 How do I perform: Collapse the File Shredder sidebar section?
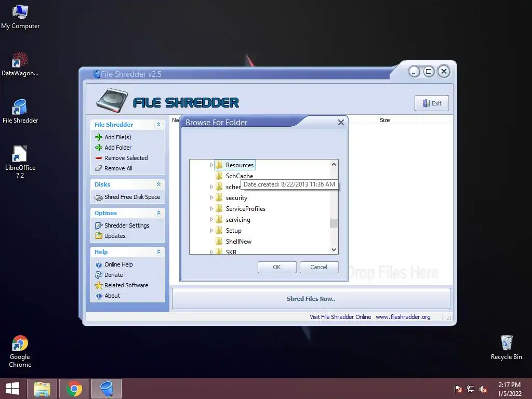pos(158,125)
